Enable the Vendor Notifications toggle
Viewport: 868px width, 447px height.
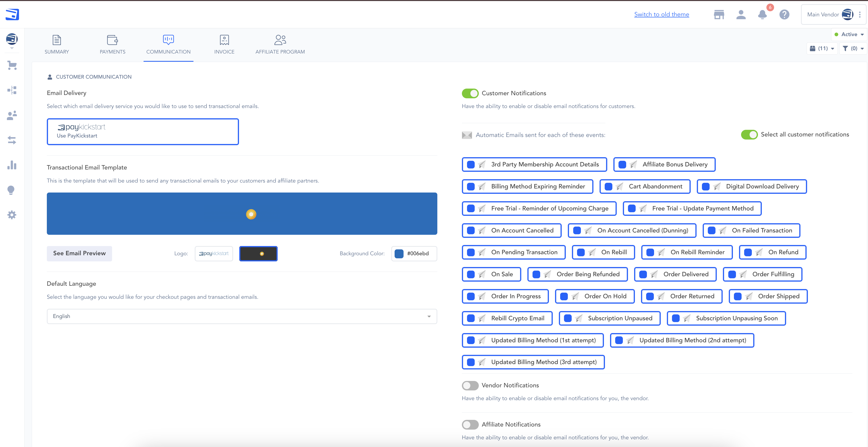coord(470,385)
